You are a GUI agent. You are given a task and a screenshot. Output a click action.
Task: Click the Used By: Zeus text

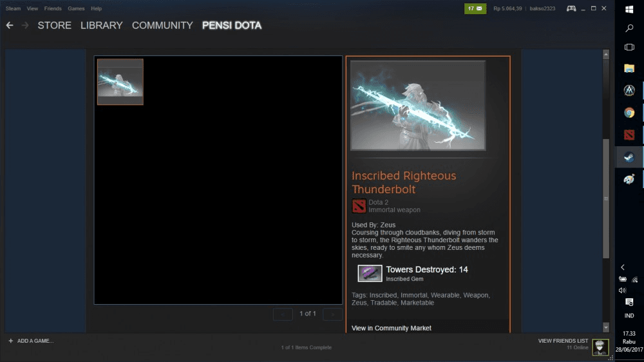pos(374,225)
